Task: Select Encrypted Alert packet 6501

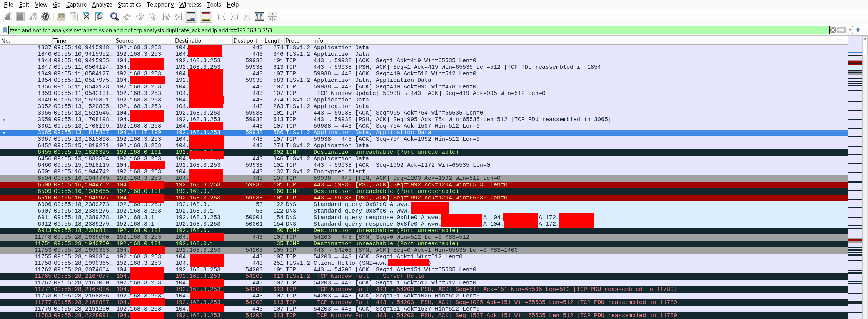Action: click(424, 171)
